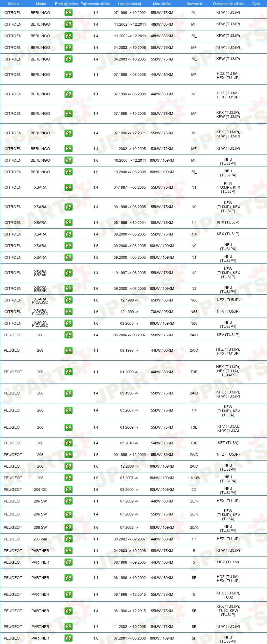Click fuel icon for Partner 54kW / 73KM row
This screenshot has height=644, width=267.
68,627
